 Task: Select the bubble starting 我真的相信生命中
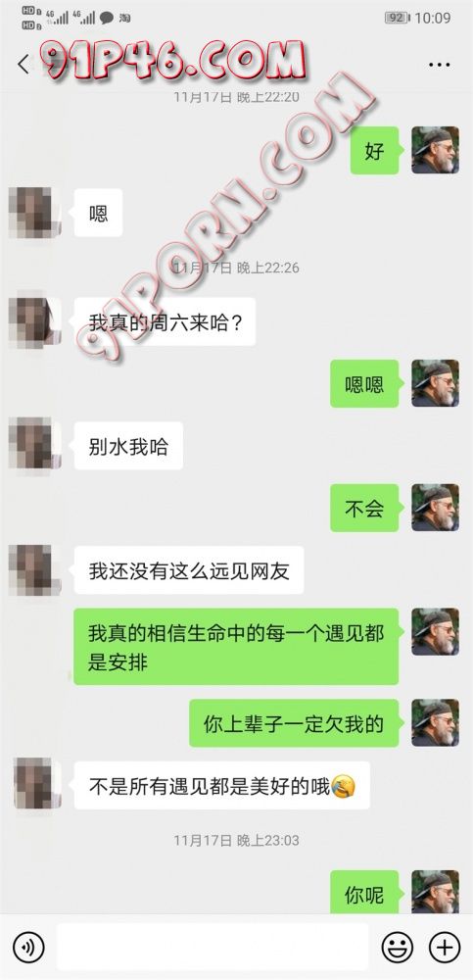(236, 646)
